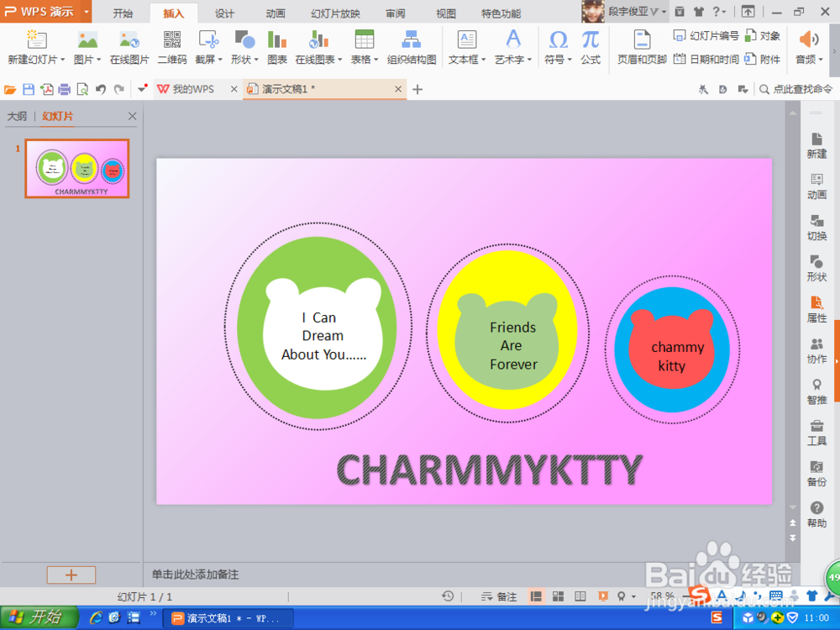Open the 视图 ribbon tab
Viewport: 840px width, 630px height.
pos(446,13)
